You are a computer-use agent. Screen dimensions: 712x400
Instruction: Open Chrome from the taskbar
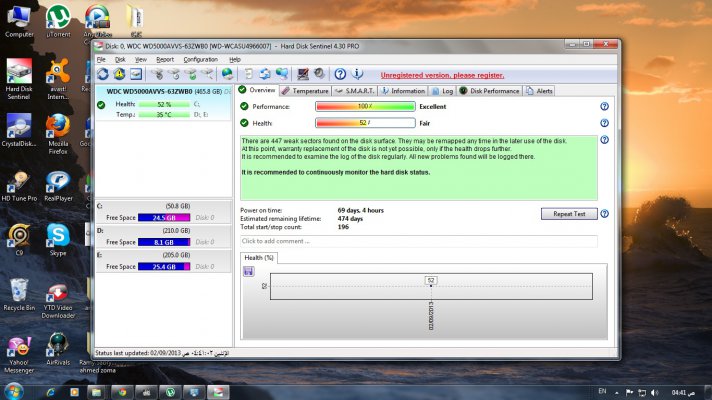[x=122, y=392]
